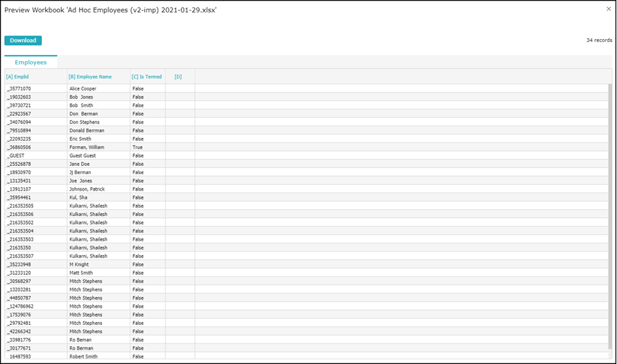Image resolution: width=617 pixels, height=364 pixels.
Task: Switch to the Employees sheet tab
Action: (31, 62)
